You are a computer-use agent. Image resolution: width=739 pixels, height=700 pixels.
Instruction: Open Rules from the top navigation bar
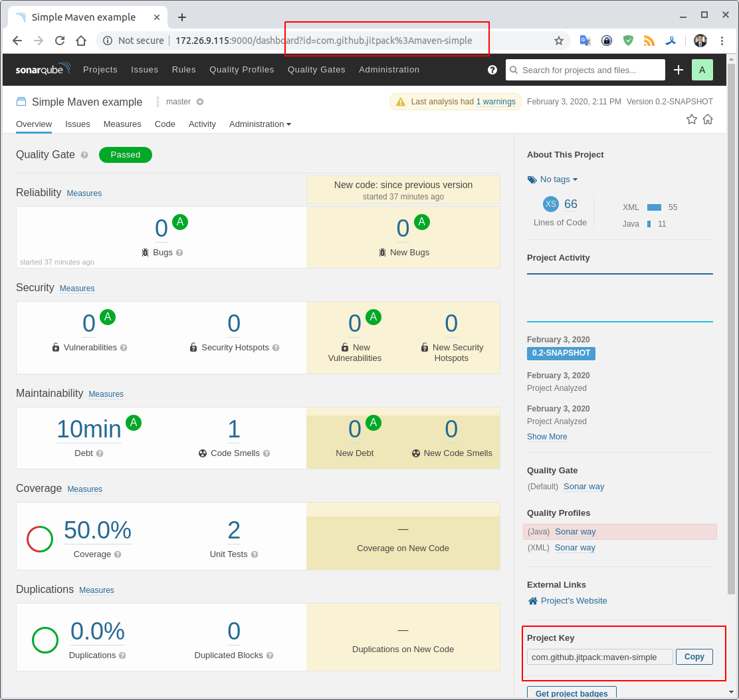pyautogui.click(x=183, y=70)
